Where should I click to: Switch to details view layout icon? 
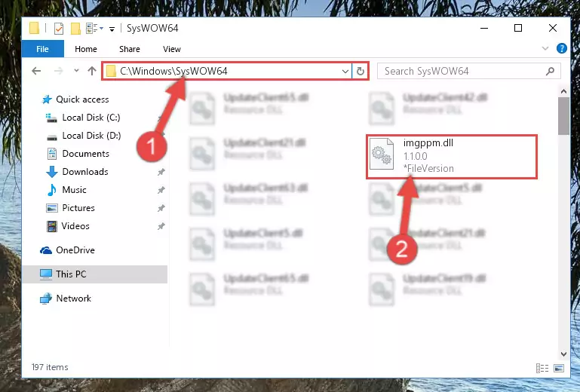(x=542, y=368)
